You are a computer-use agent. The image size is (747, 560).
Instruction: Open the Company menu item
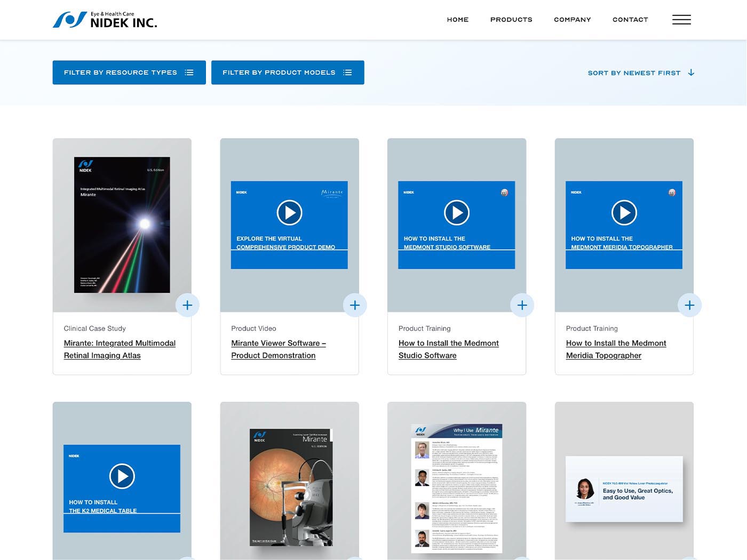click(x=573, y=20)
